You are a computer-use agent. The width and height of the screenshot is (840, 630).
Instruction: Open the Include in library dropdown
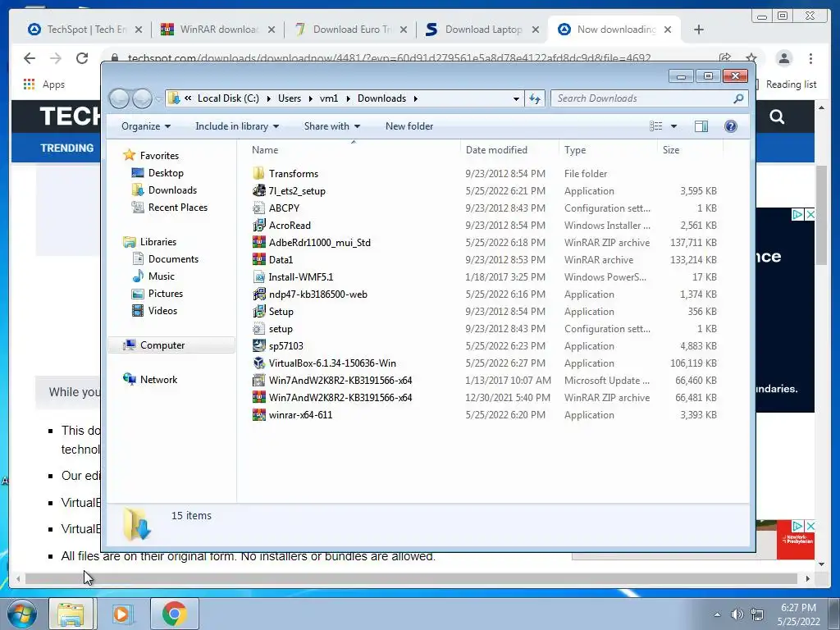click(x=237, y=126)
